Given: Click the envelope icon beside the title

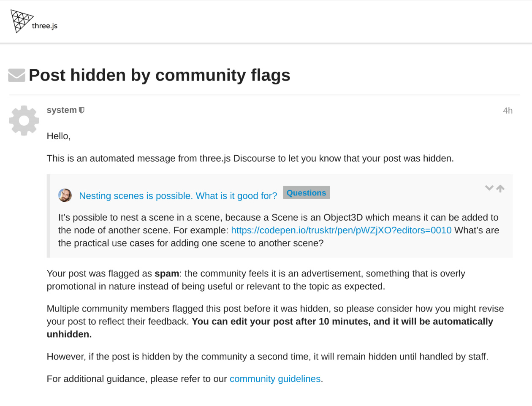Looking at the screenshot, I should (17, 75).
